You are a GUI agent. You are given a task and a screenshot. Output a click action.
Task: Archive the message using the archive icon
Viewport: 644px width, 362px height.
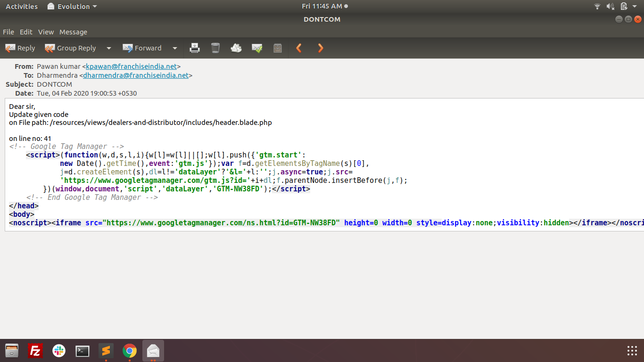pos(278,48)
